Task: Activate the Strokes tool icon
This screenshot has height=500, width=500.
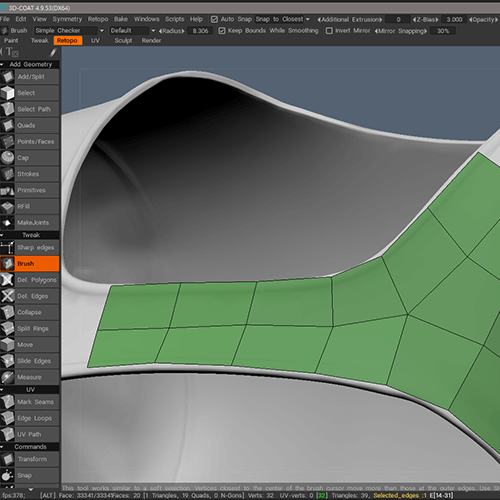Action: [7, 174]
